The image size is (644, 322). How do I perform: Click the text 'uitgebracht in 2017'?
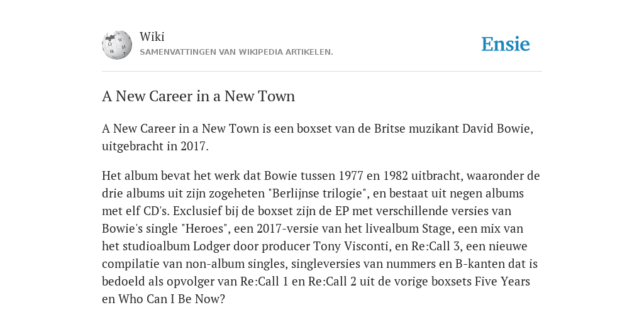pos(154,146)
